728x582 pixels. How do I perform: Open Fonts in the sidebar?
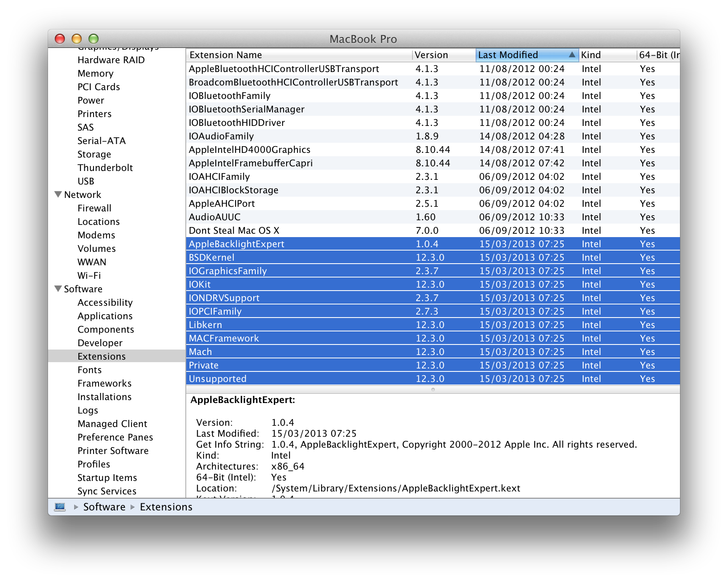(x=90, y=370)
